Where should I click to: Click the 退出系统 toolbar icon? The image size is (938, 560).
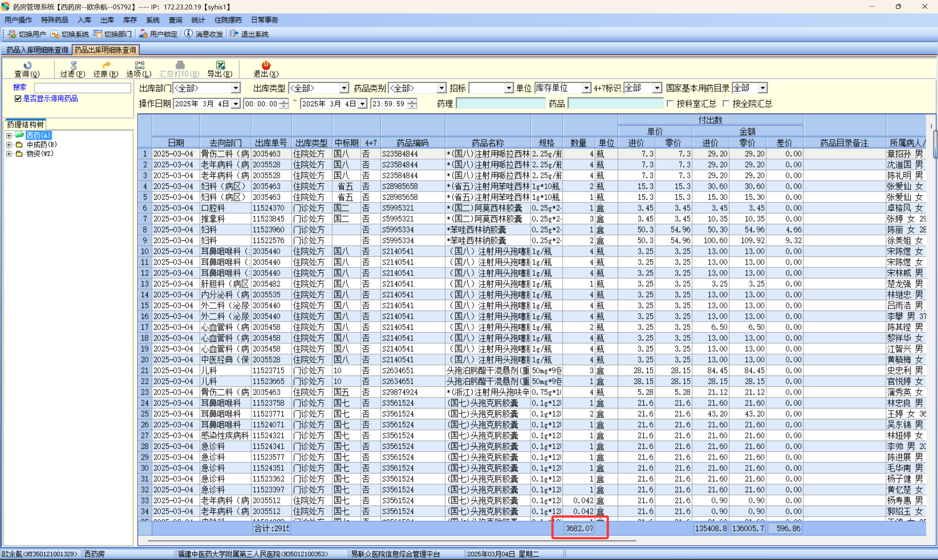234,34
